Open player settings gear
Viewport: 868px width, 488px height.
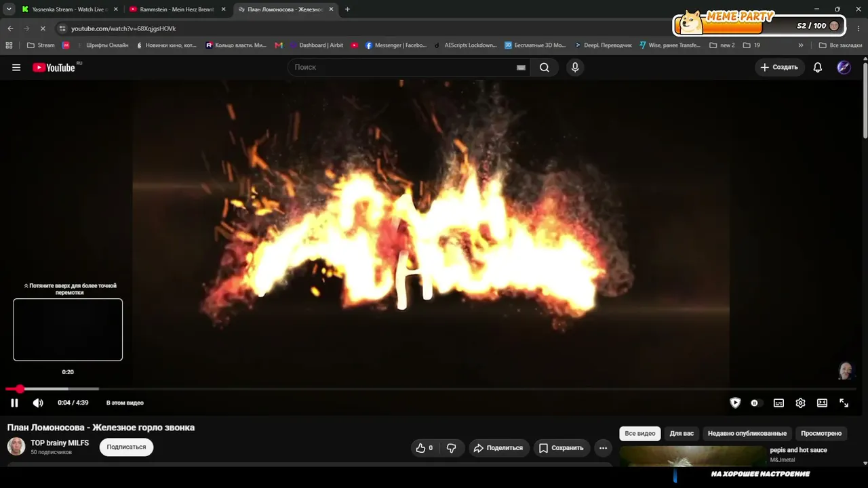tap(800, 403)
